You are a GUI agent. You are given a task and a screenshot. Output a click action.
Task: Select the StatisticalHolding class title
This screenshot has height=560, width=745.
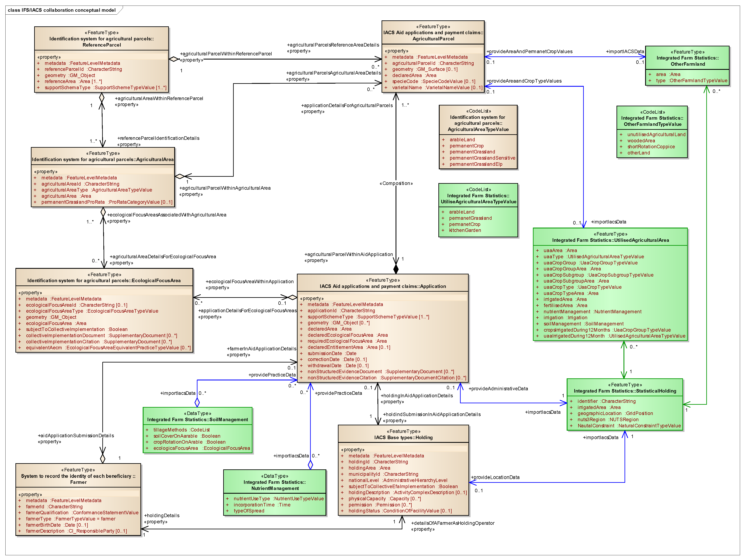click(x=625, y=391)
